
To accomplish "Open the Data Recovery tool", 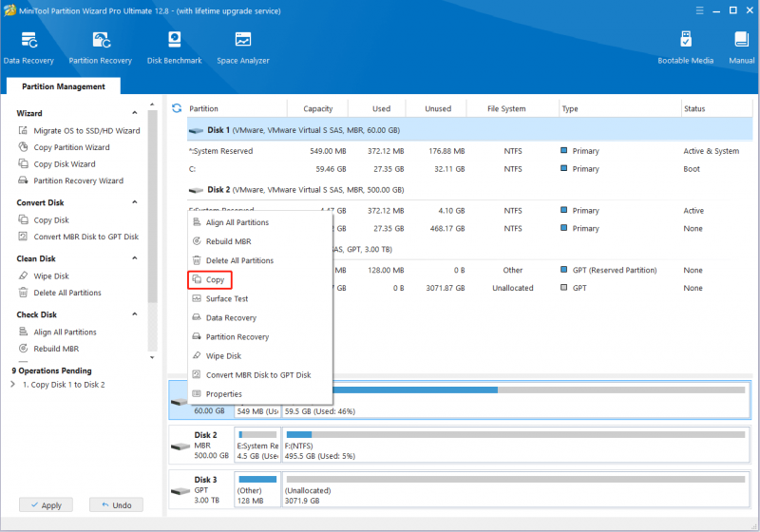I will point(28,47).
